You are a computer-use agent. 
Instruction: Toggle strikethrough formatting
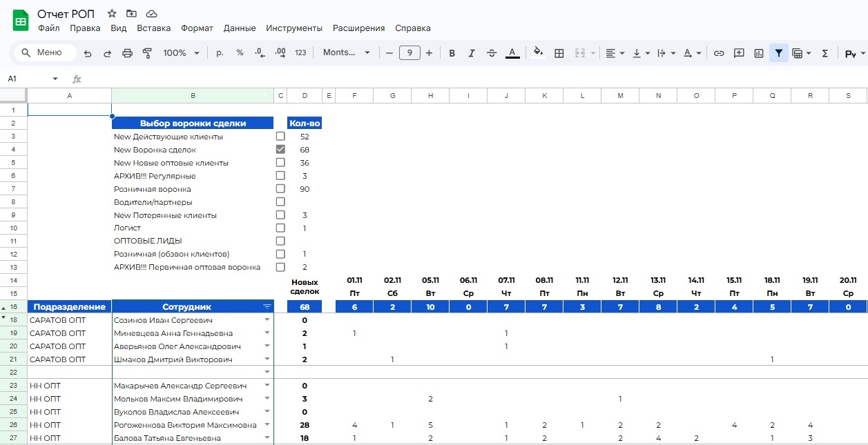[492, 53]
